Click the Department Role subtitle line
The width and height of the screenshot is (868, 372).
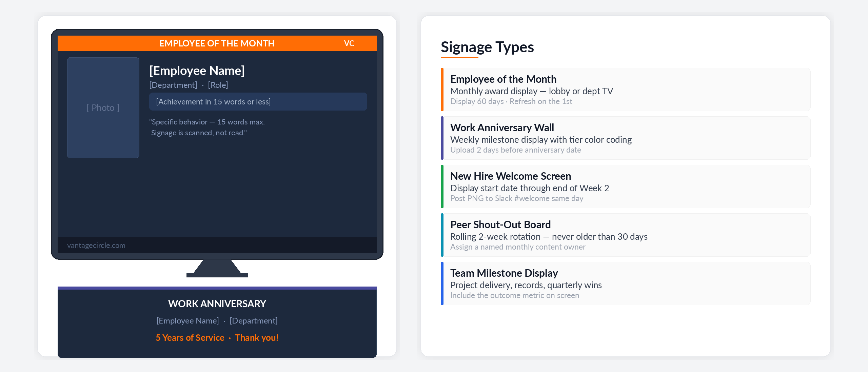[x=189, y=85]
